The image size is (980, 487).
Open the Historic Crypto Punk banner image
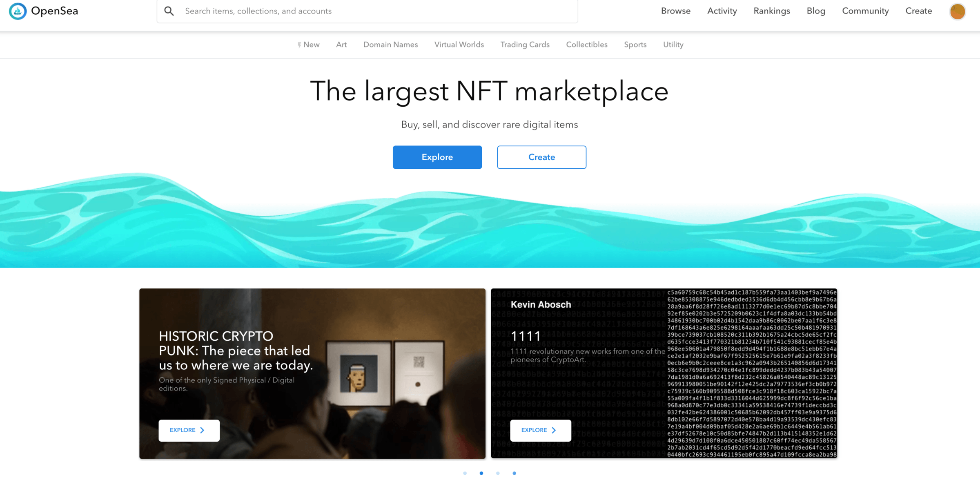click(x=312, y=373)
